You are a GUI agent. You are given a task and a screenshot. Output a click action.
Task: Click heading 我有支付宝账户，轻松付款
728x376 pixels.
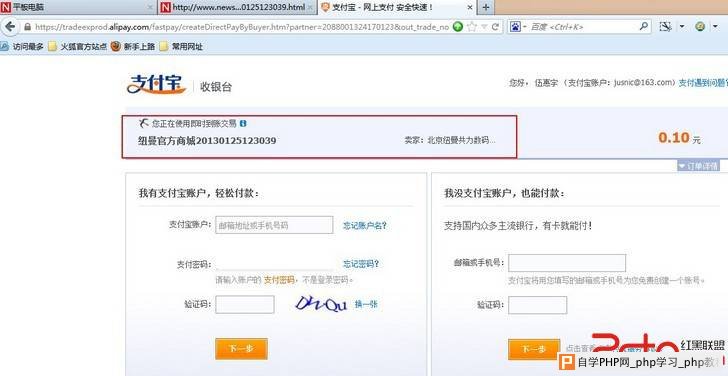[199, 194]
